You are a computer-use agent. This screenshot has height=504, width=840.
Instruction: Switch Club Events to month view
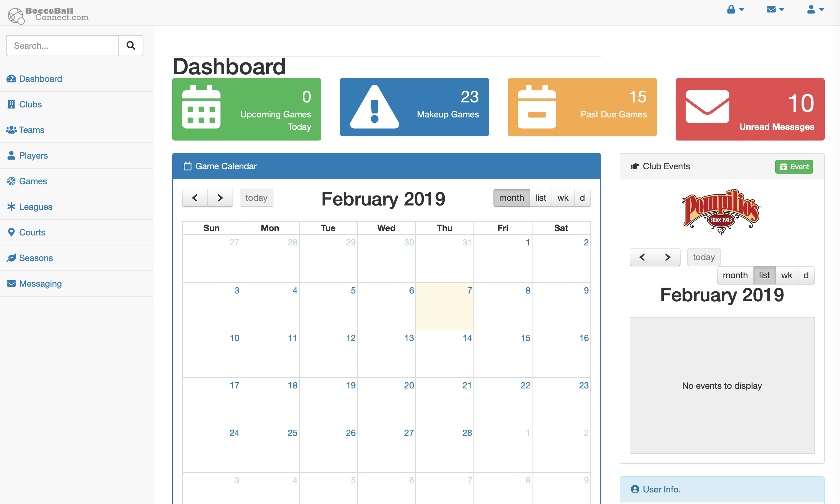[735, 275]
